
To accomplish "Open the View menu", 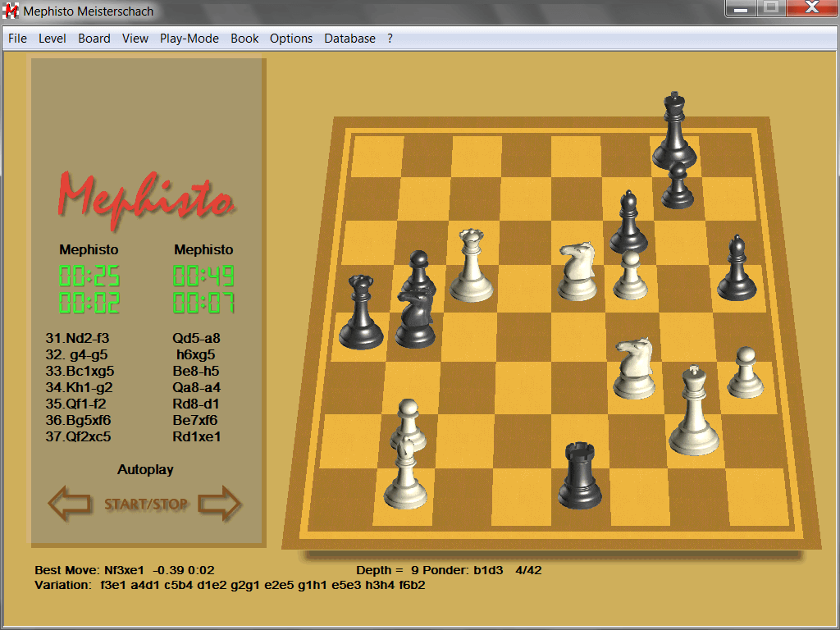I will pyautogui.click(x=135, y=39).
